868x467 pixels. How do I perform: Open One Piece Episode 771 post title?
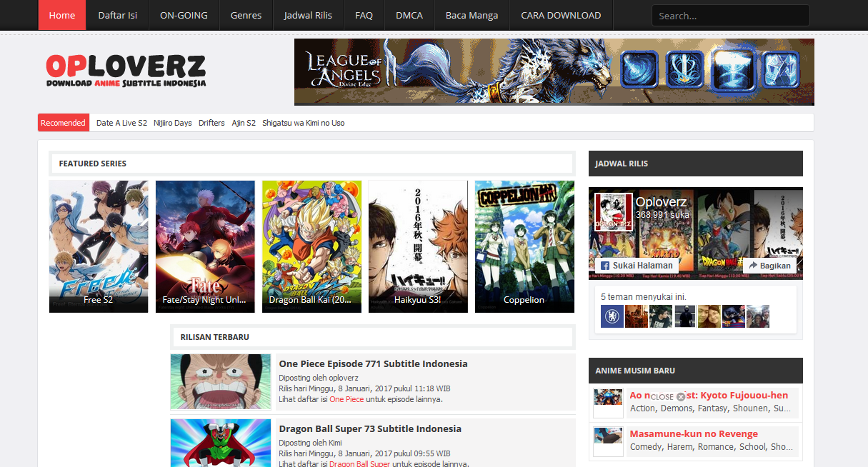[373, 363]
